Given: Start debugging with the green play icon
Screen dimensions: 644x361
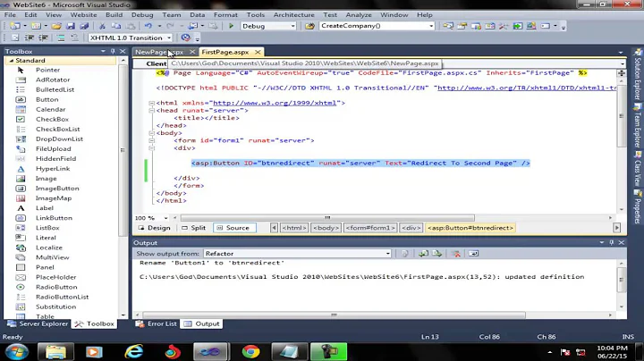Looking at the screenshot, I should coord(231,26).
